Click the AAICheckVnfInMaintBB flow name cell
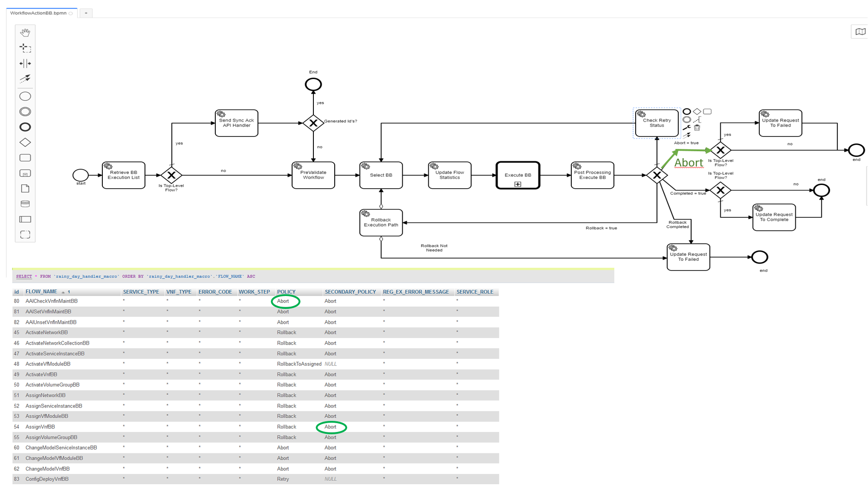868x493 pixels. click(x=51, y=301)
